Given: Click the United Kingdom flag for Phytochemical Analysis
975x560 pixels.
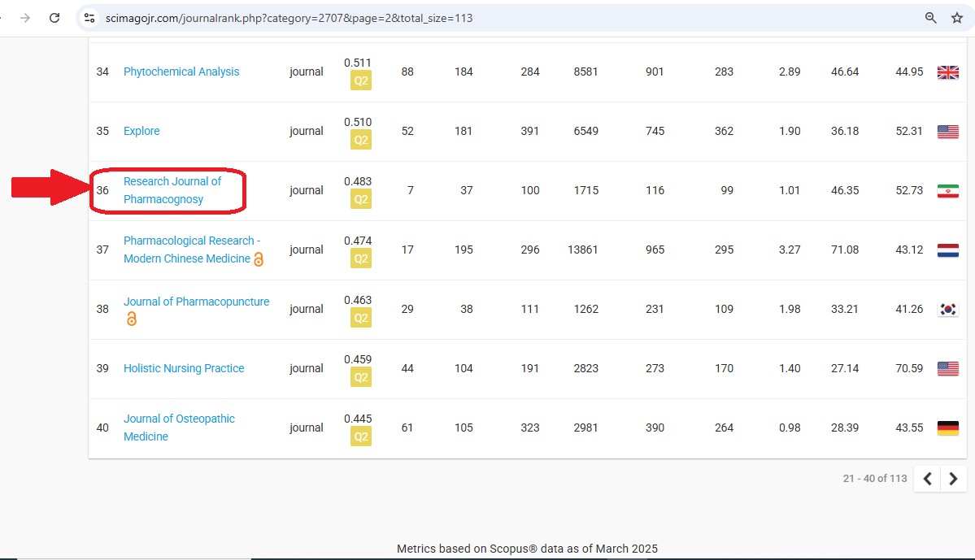Looking at the screenshot, I should pos(947,72).
